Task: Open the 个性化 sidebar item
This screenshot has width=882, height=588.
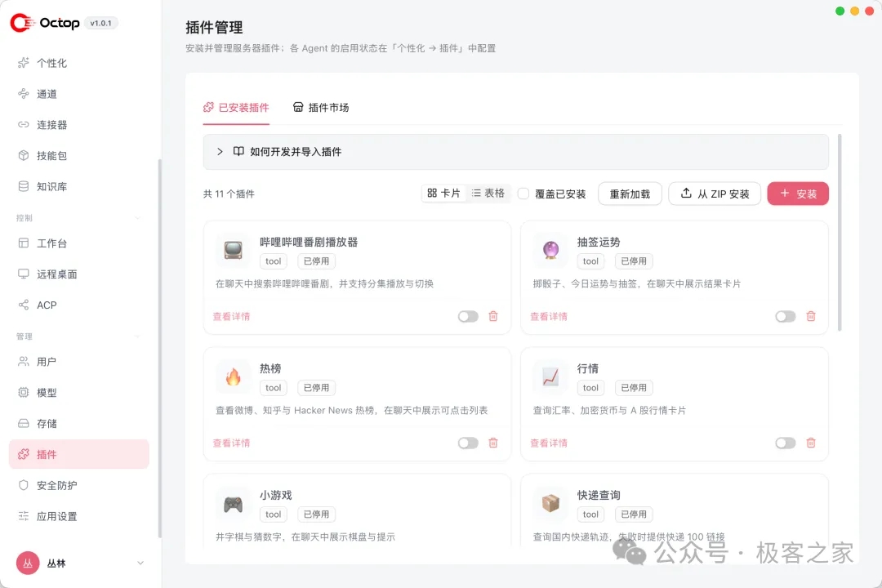Action: 78,63
